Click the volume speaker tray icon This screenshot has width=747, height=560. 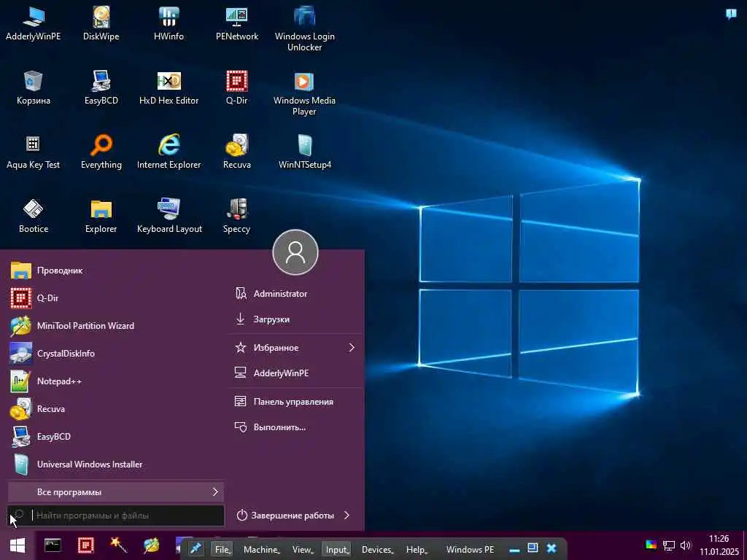tap(686, 545)
